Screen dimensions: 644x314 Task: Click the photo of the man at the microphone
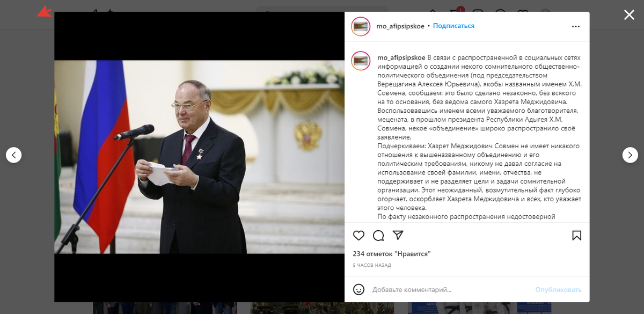point(199,157)
